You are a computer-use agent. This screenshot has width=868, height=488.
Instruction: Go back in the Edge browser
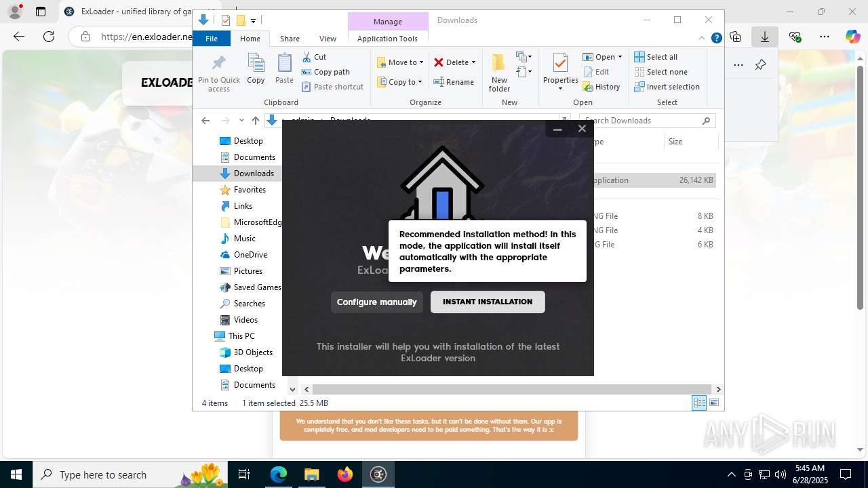pyautogui.click(x=19, y=37)
